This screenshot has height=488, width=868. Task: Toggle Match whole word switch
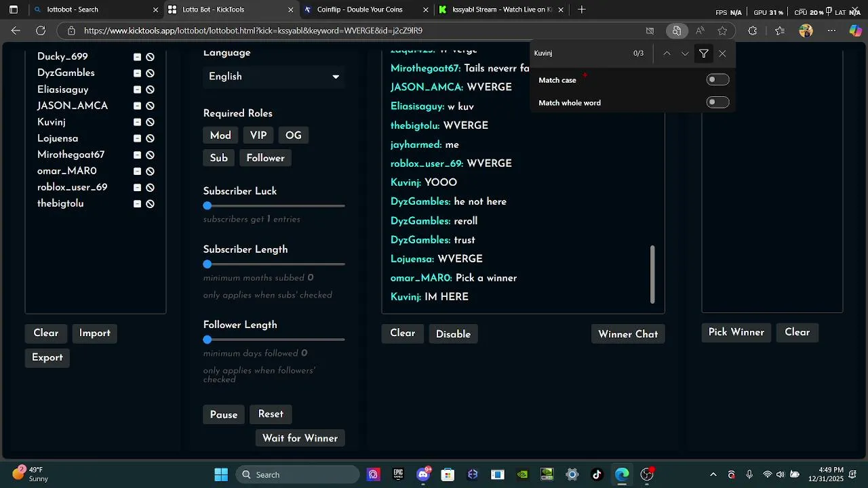717,102
